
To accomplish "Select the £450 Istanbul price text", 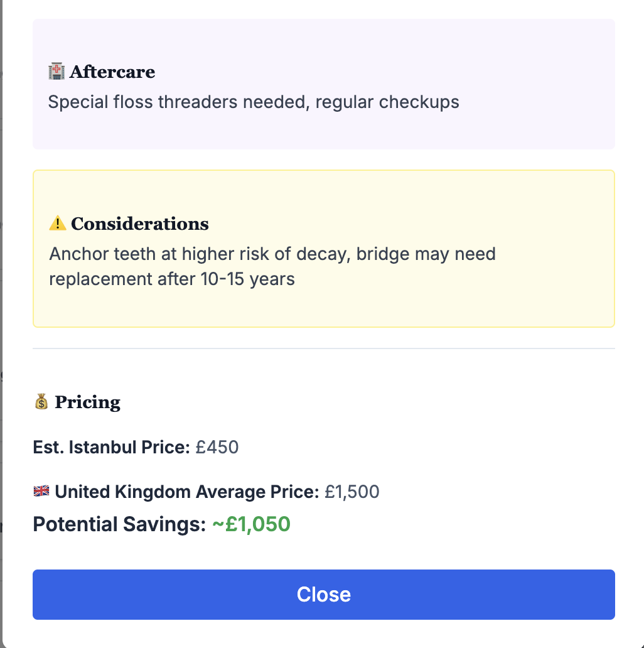I will click(x=218, y=447).
